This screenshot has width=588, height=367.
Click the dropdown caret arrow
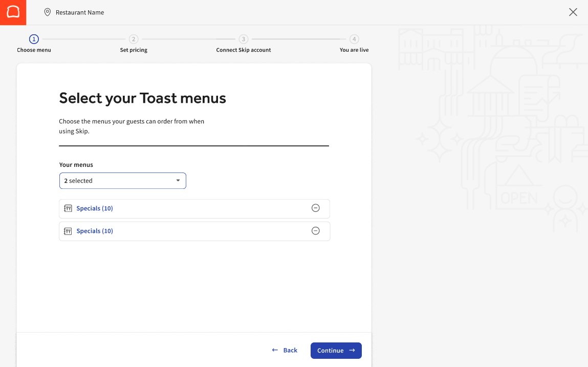click(178, 181)
